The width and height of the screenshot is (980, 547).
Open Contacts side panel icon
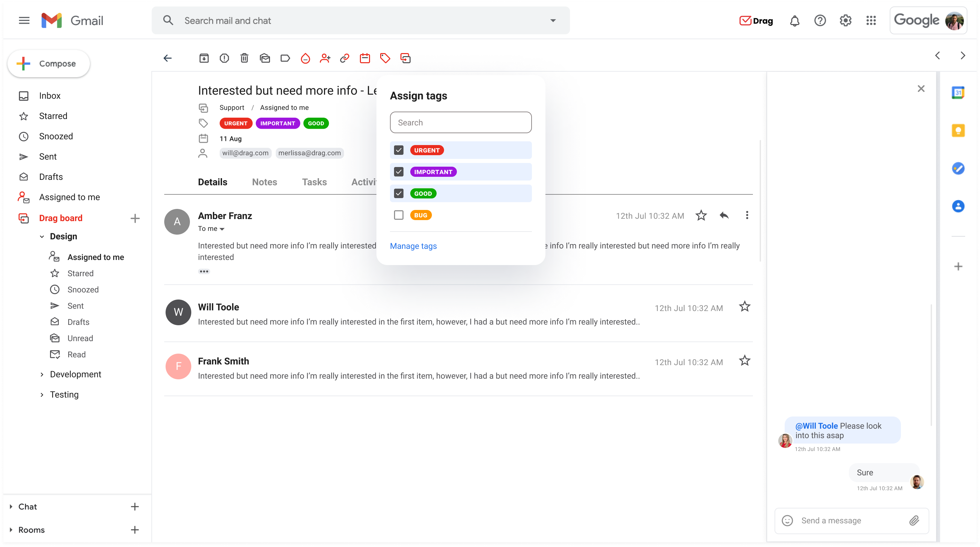[958, 206]
